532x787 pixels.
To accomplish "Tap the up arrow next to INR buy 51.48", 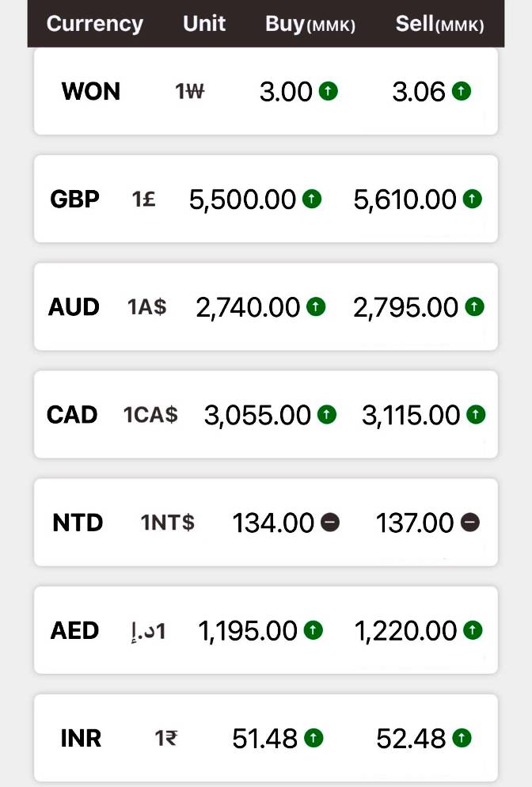I will (x=313, y=739).
